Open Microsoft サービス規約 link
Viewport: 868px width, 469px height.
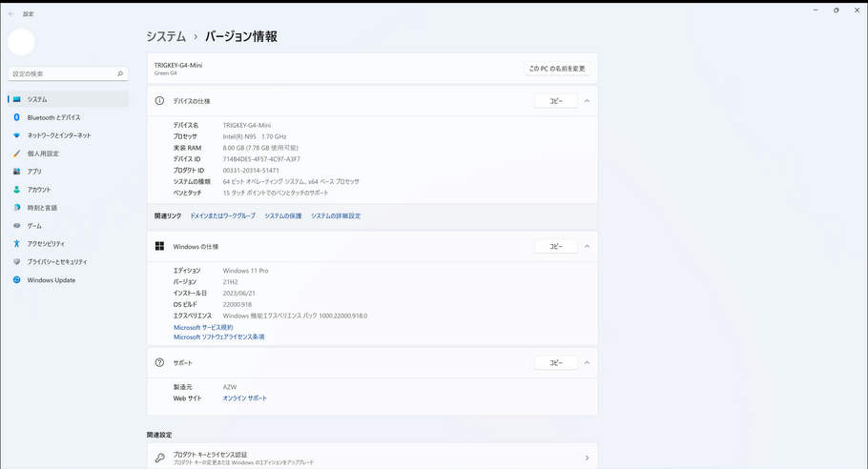click(x=203, y=327)
